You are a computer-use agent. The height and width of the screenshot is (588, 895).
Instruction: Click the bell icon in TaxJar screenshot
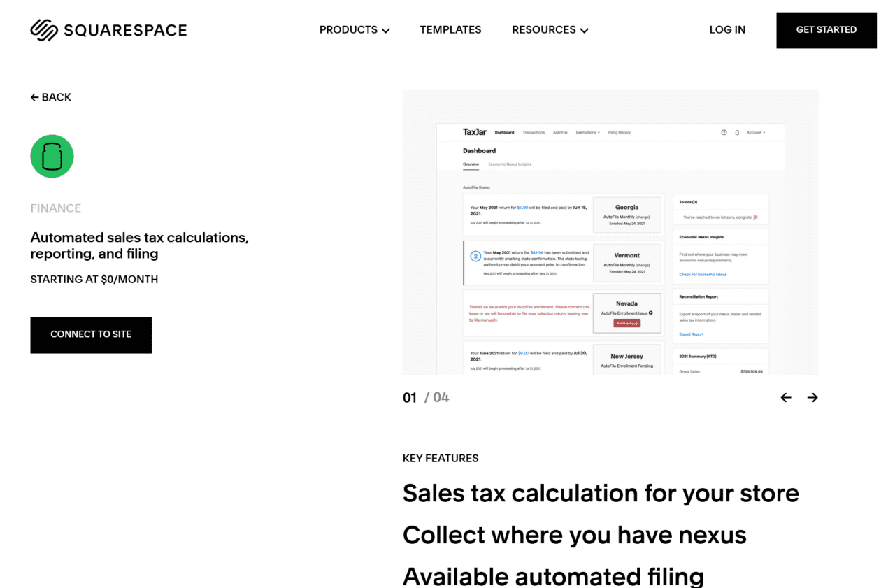click(x=737, y=132)
